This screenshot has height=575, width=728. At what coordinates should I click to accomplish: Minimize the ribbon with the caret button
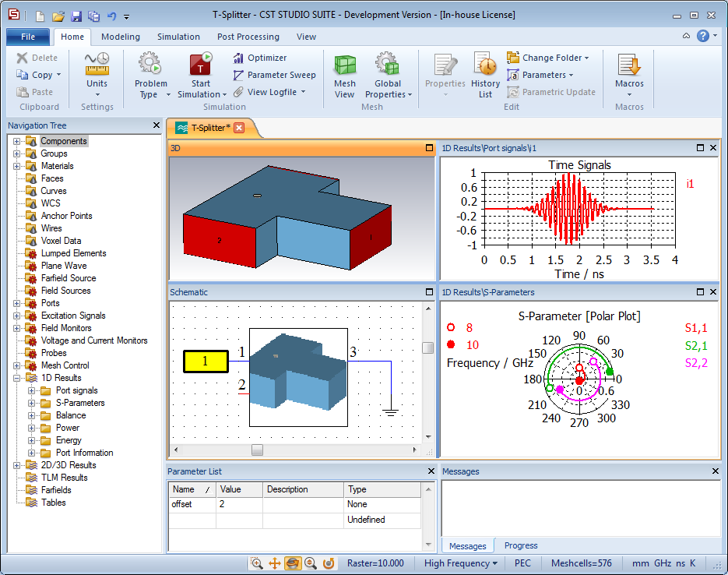tap(686, 36)
